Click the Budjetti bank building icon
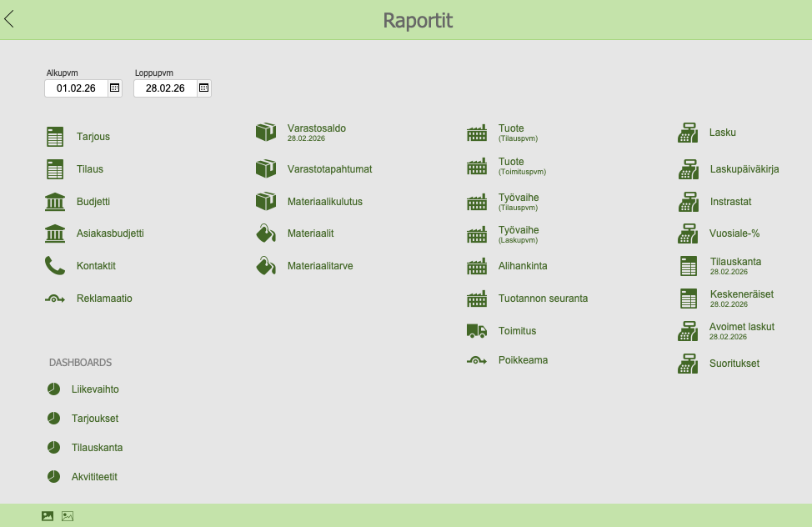812x527 pixels. click(55, 202)
